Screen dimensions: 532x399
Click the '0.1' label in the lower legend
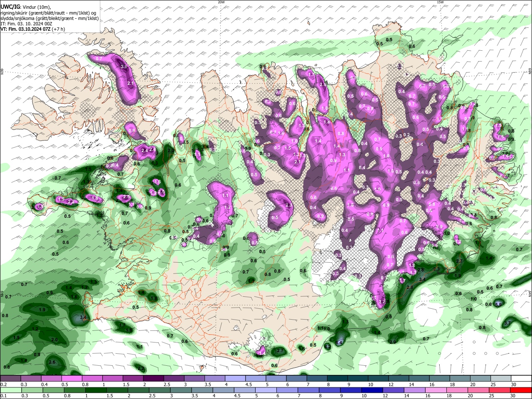pos(3,396)
